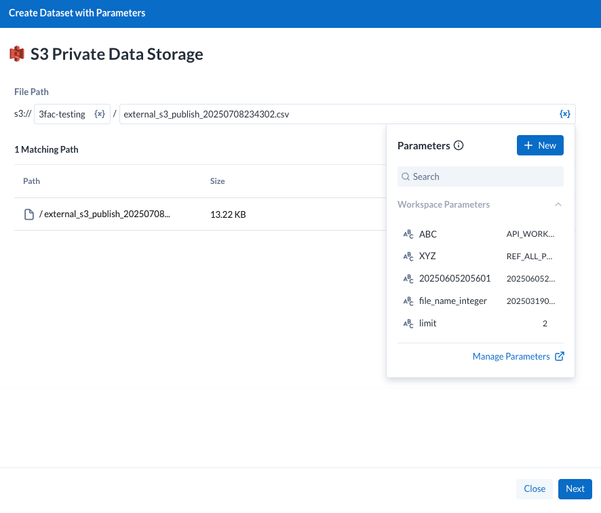The image size is (601, 513).
Task: Click the Workspace Parameters heading
Action: click(443, 204)
